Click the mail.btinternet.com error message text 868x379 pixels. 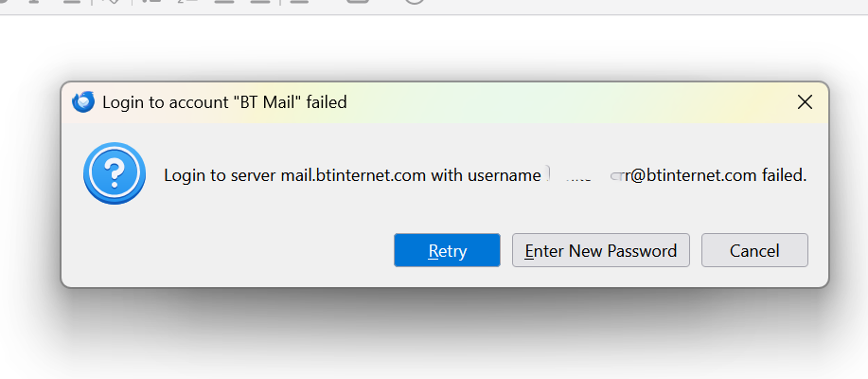point(485,175)
